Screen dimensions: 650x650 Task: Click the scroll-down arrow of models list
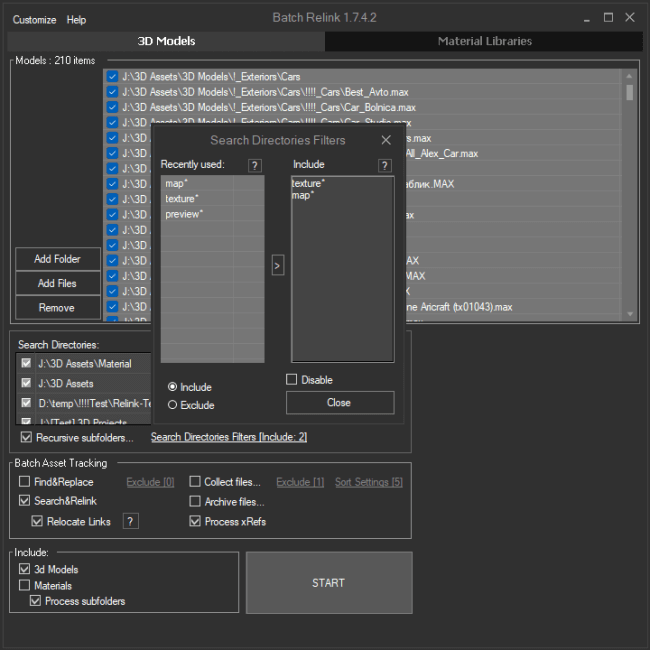629,314
